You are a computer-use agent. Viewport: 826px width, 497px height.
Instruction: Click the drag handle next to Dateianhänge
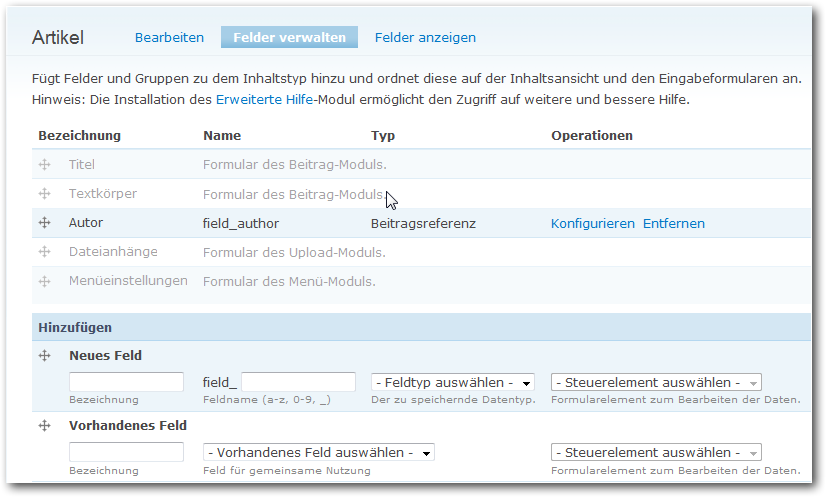tap(44, 252)
